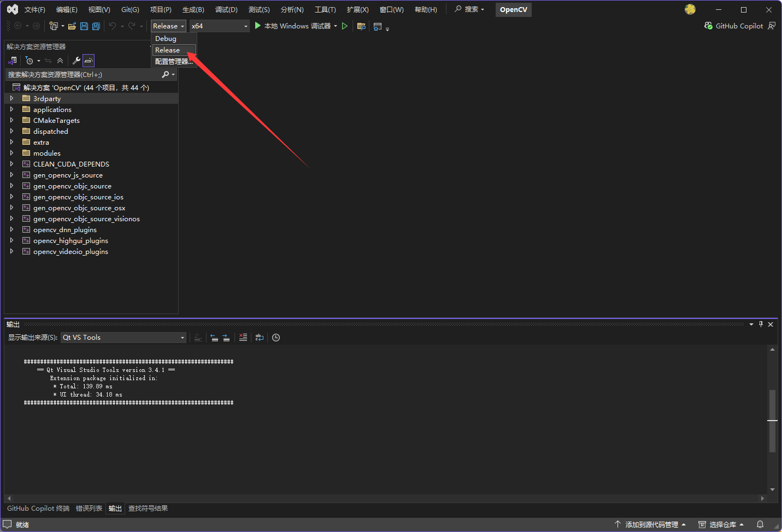This screenshot has height=532, width=782.
Task: Click the Visual Studio logo icon
Action: pos(12,9)
